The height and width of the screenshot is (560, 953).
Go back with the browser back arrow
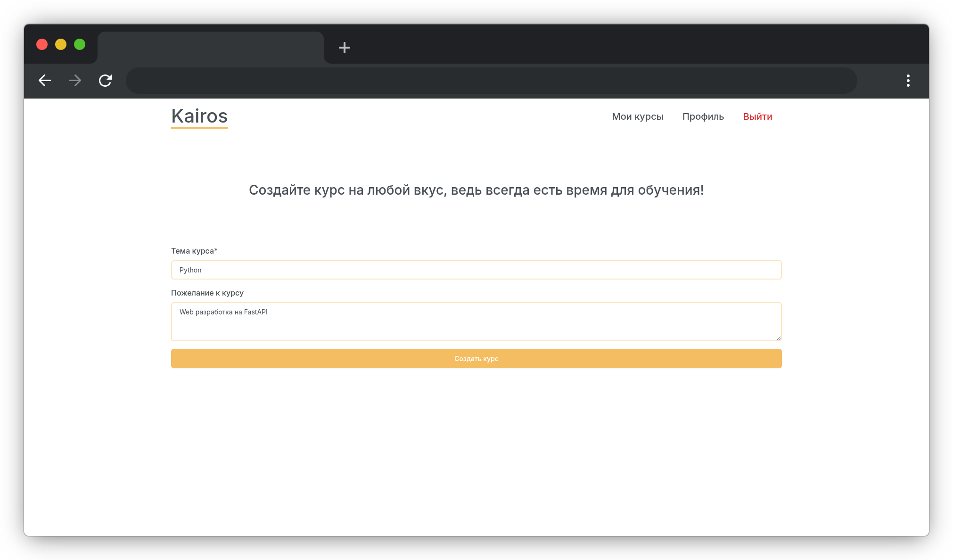click(x=45, y=81)
